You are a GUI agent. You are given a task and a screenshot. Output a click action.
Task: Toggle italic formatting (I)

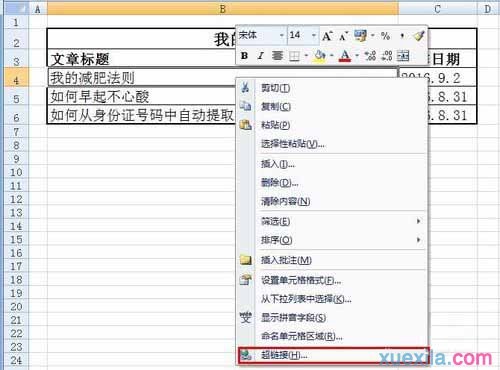260,56
